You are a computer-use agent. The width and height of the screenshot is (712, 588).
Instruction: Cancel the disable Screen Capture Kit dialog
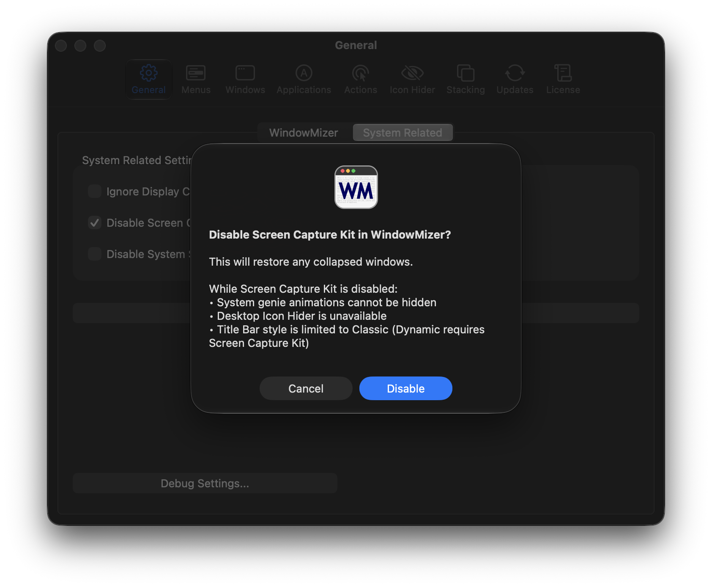[306, 388]
